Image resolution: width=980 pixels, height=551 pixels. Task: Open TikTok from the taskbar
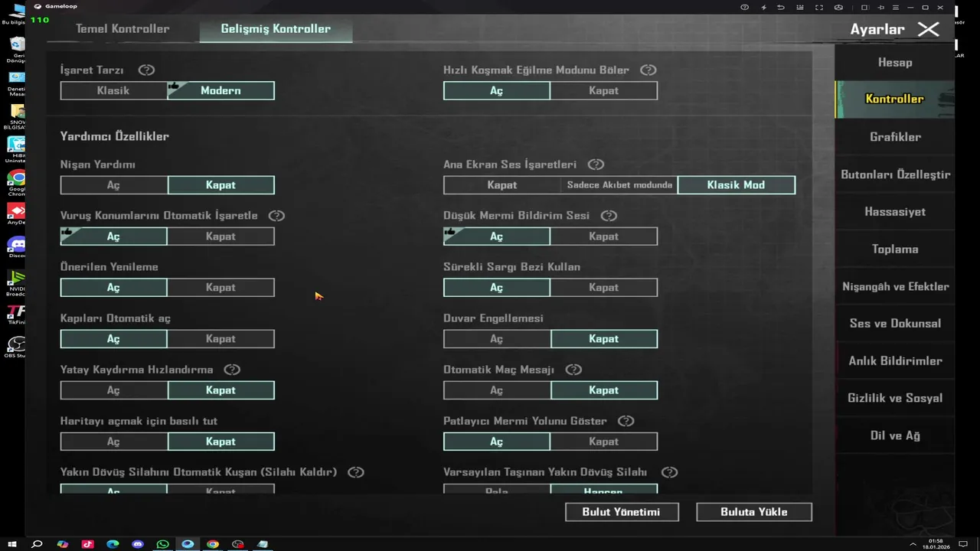pyautogui.click(x=88, y=544)
